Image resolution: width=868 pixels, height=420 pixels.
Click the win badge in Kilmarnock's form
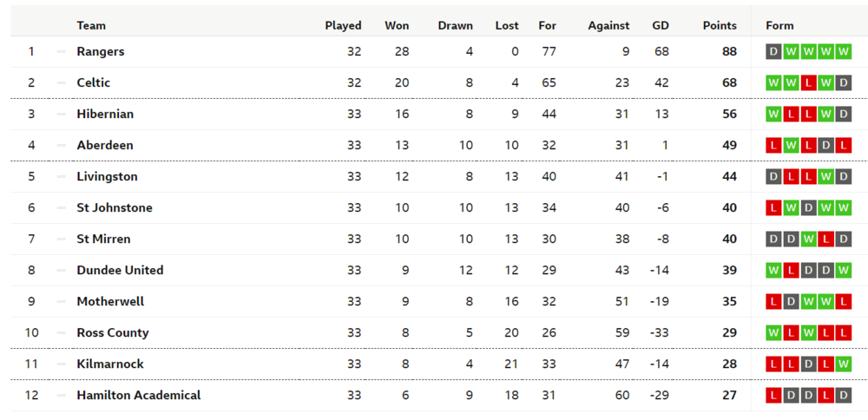coord(843,364)
